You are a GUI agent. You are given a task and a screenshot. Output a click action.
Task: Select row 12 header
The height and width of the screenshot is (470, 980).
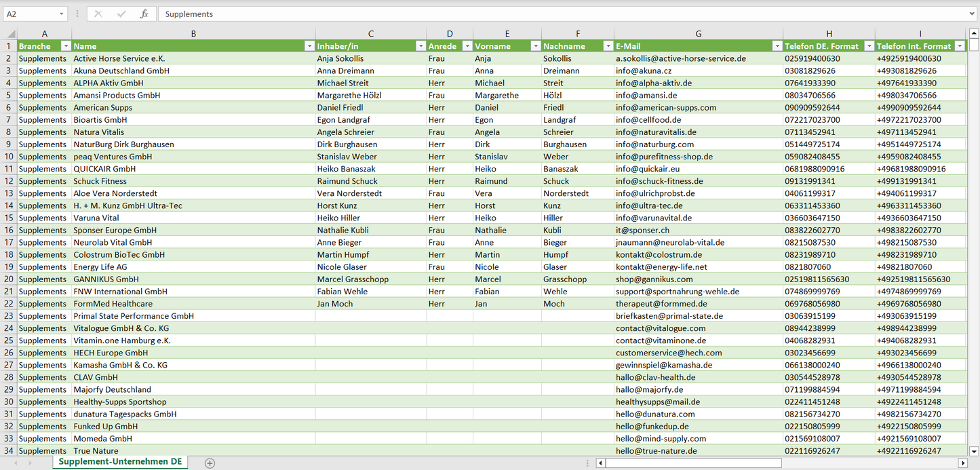pyautogui.click(x=8, y=181)
